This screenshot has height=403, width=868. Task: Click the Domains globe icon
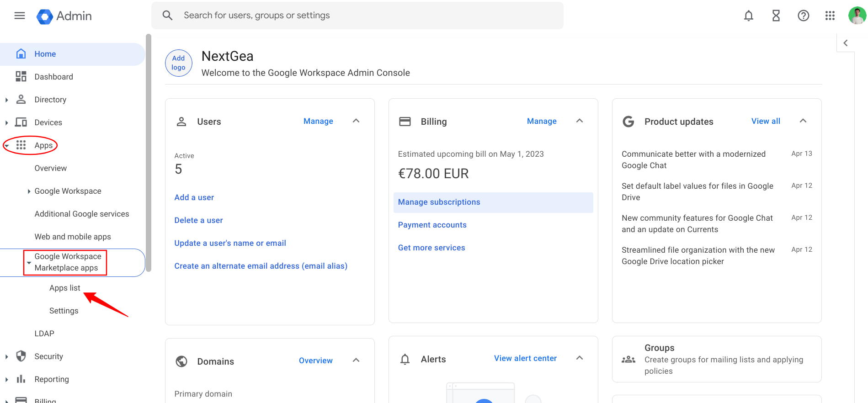click(x=181, y=361)
